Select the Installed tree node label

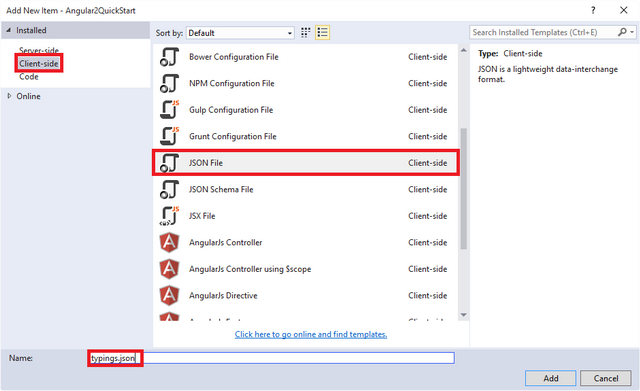click(x=31, y=30)
